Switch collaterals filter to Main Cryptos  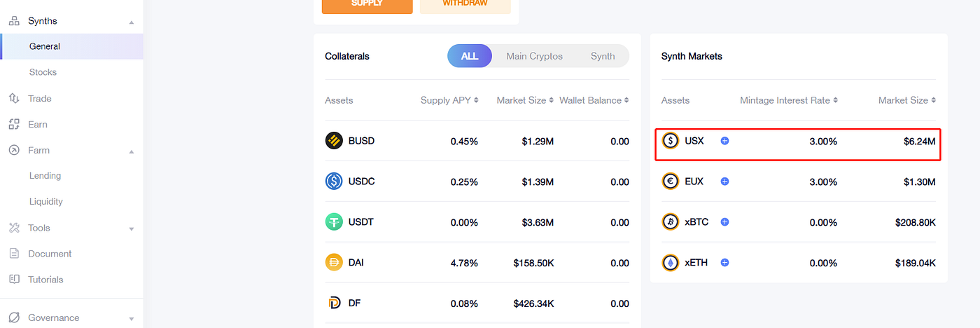point(534,56)
